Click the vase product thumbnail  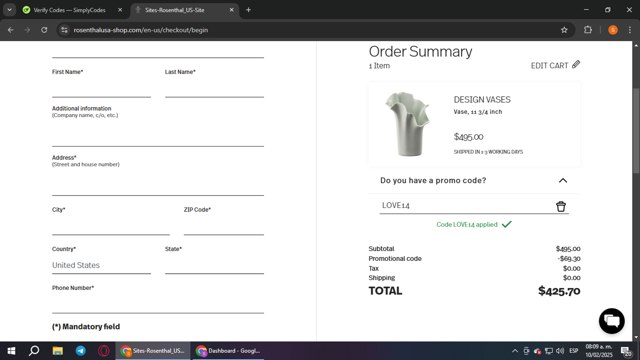(x=407, y=124)
